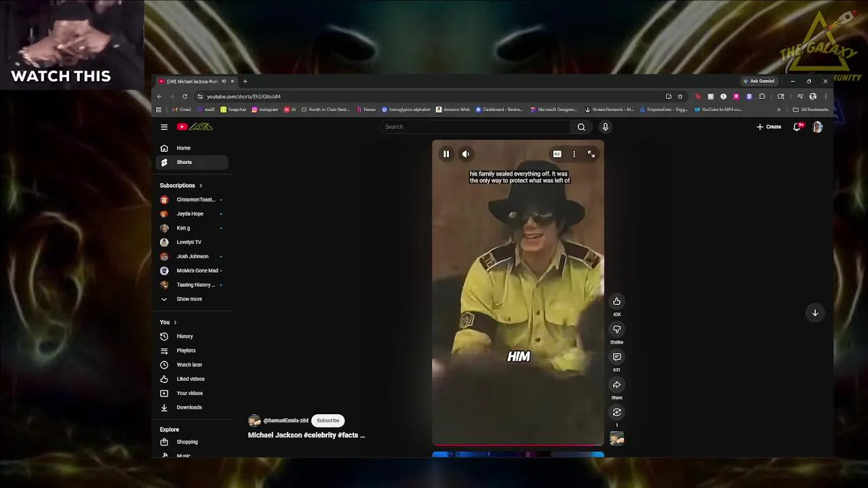Open Liked videos
Screen dimensions: 868x488
(192, 379)
